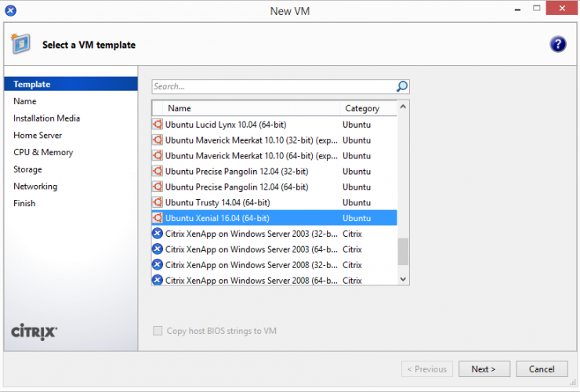Screen dimensions: 580x392
Task: Click the Citrix XenApp Server 2003 32-bit icon
Action: (158, 234)
